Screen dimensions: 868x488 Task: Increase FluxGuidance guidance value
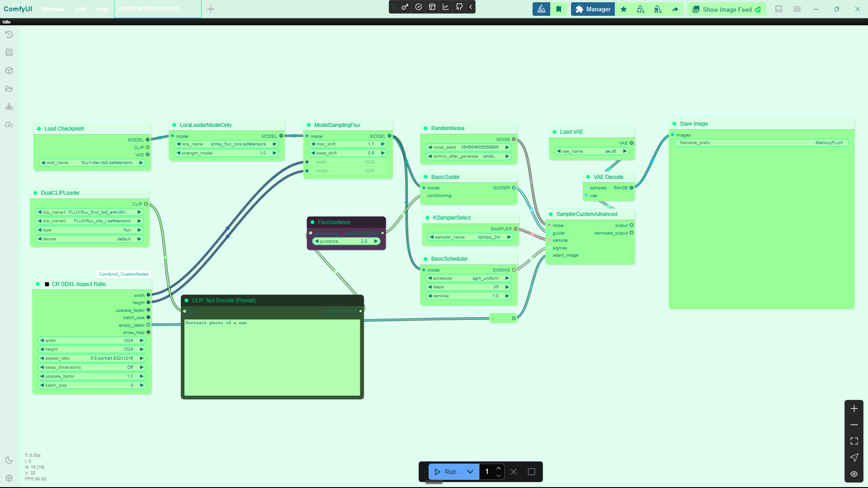coord(376,241)
